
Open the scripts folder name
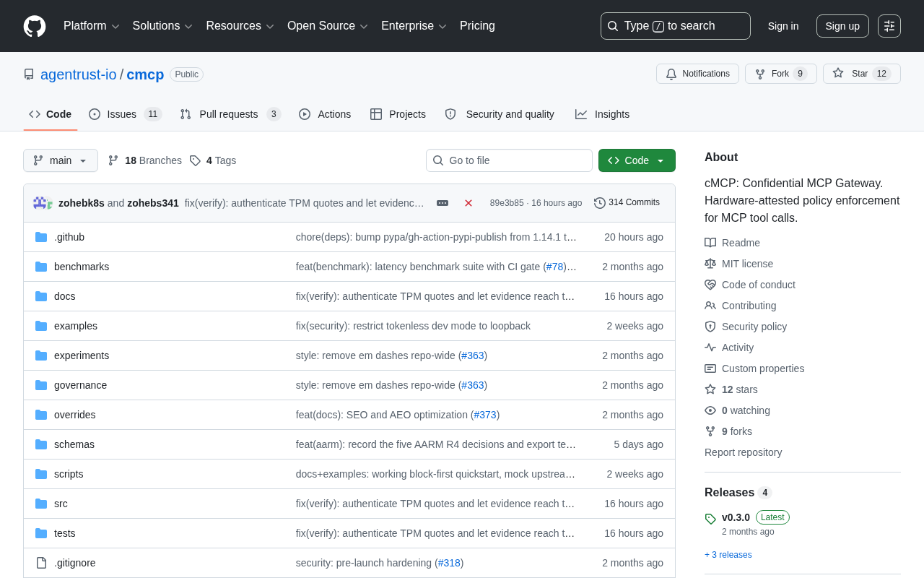tap(69, 474)
